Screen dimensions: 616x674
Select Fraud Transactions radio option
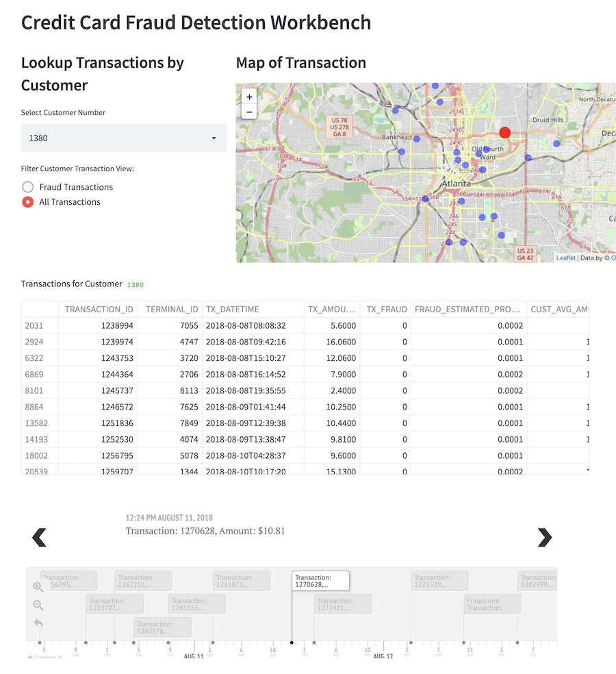click(28, 187)
